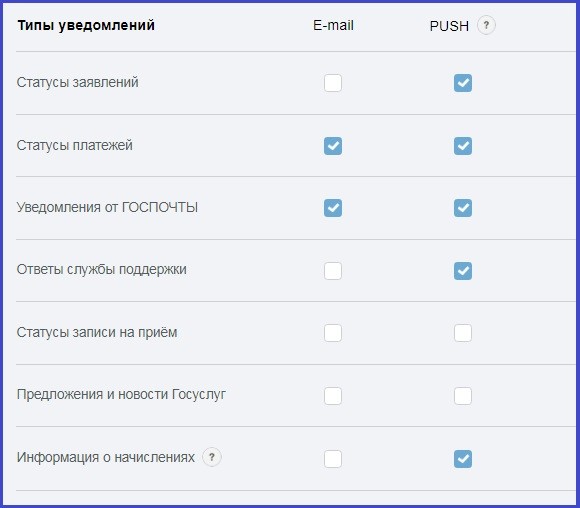Turn off E-mail for Уведомления от ГОСПОЧТЫ
580x508 pixels.
(x=333, y=208)
